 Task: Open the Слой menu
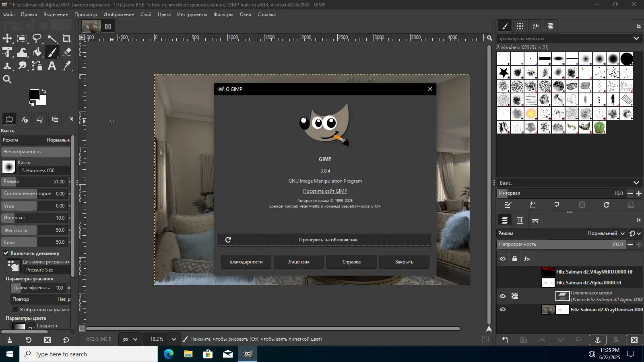coord(146,14)
